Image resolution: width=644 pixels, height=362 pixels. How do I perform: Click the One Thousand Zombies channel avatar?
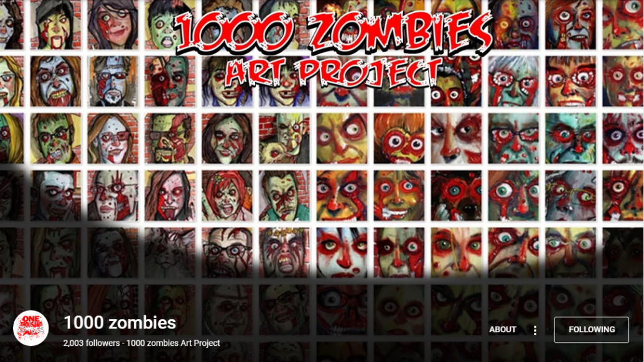coord(31,328)
